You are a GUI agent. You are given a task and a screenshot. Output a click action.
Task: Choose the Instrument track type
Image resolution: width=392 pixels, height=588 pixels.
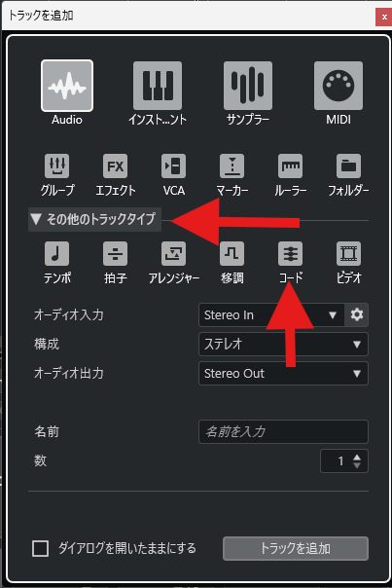pyautogui.click(x=158, y=86)
